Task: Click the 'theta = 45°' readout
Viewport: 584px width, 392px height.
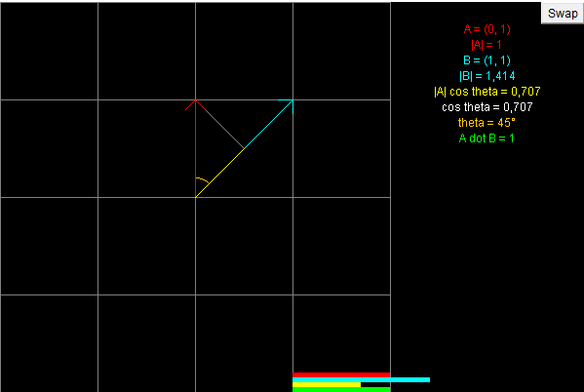Action: (487, 123)
